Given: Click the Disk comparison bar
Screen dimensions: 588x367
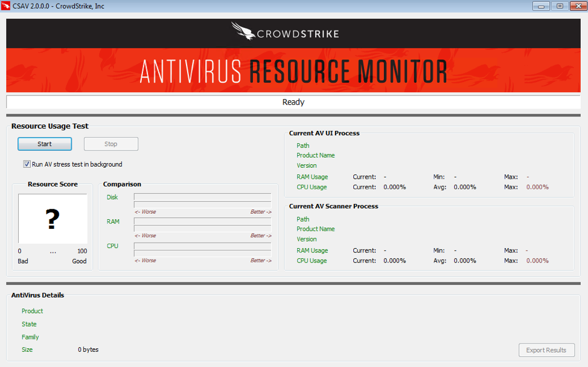Looking at the screenshot, I should [x=202, y=200].
